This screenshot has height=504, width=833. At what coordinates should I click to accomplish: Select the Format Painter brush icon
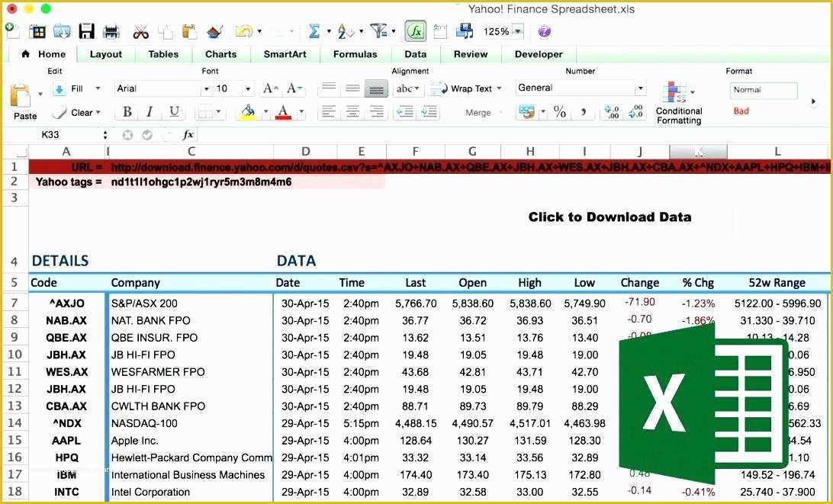(214, 32)
